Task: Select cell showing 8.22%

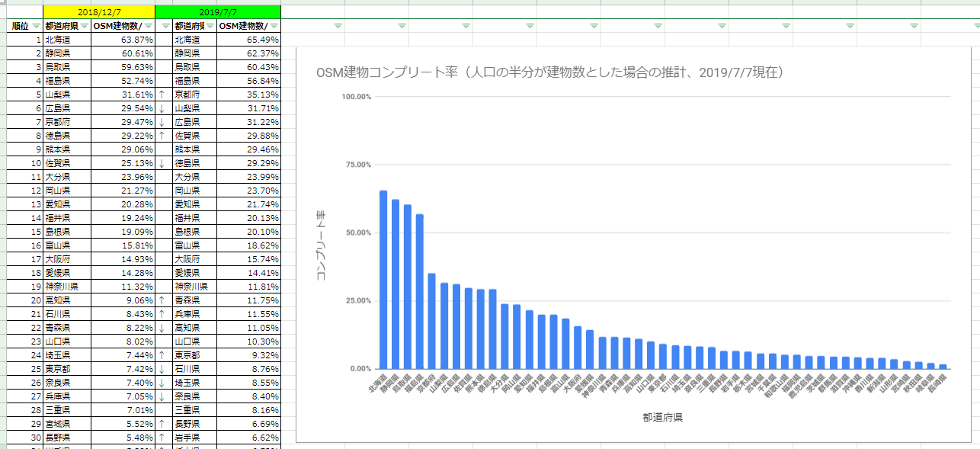Action: tap(122, 328)
